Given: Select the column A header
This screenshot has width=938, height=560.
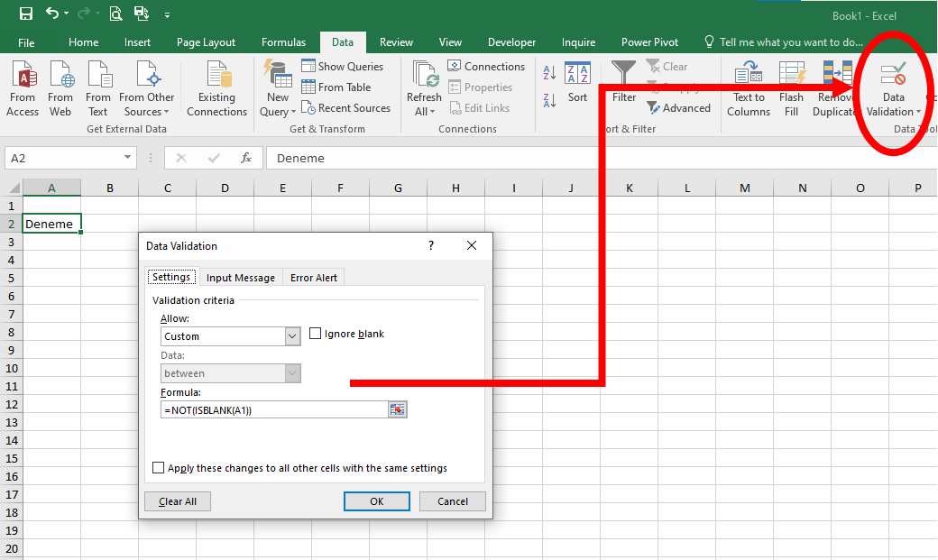Looking at the screenshot, I should (51, 188).
